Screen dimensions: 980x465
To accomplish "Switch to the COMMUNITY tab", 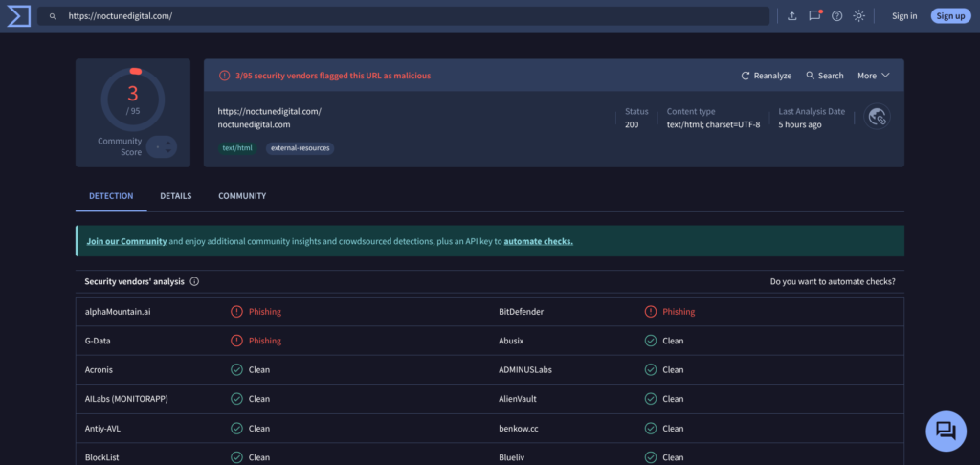I will pos(242,196).
